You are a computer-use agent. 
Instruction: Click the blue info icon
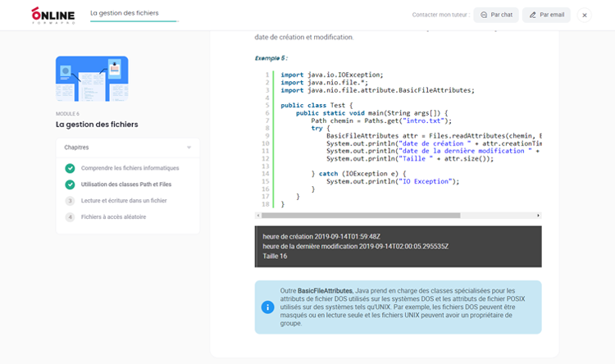(x=267, y=307)
